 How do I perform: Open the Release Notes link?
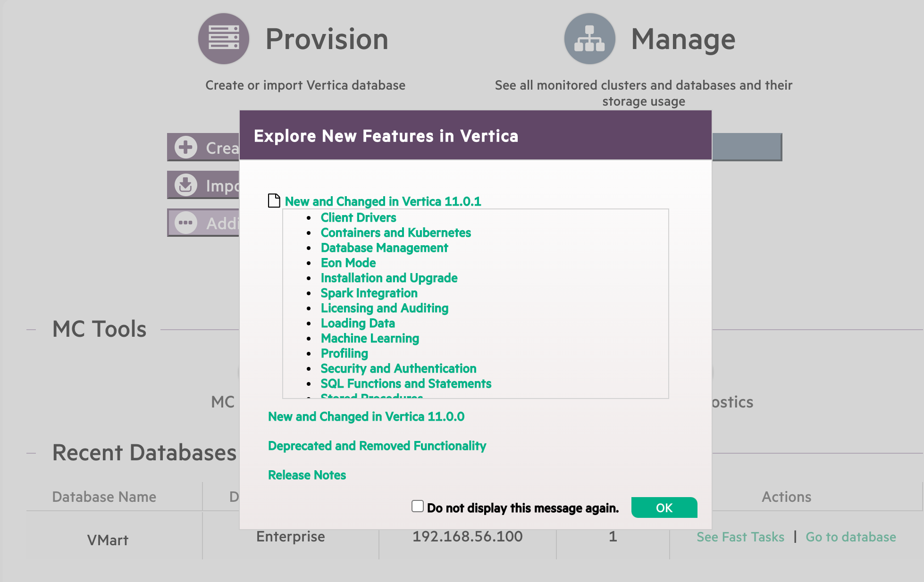307,475
